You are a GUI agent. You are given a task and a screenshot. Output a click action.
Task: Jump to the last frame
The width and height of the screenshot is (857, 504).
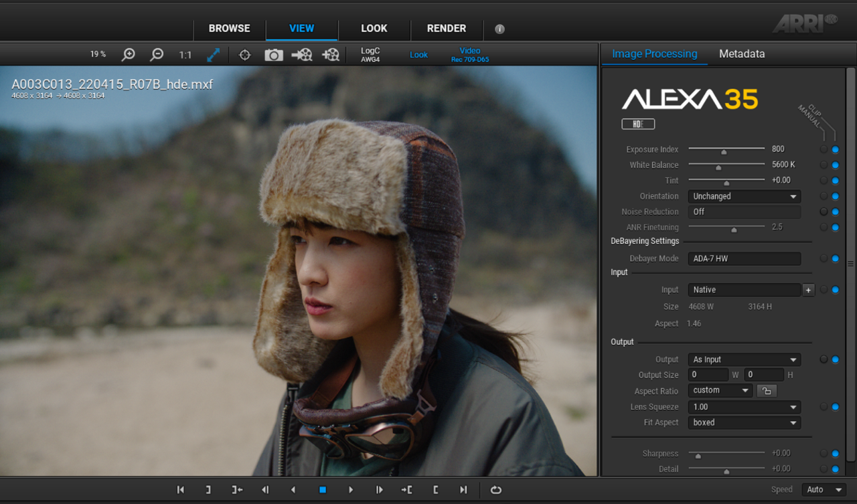pyautogui.click(x=463, y=490)
